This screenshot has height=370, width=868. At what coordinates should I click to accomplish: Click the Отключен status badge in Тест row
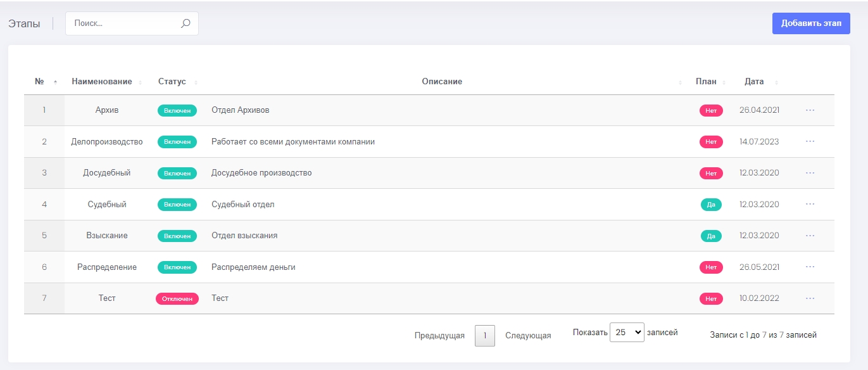(x=177, y=298)
